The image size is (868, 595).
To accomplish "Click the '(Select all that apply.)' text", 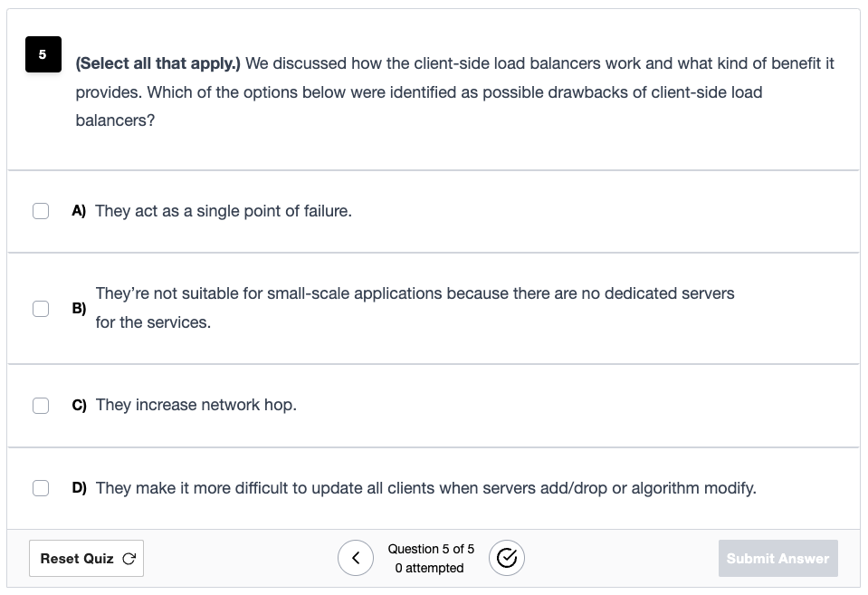I will click(x=157, y=63).
